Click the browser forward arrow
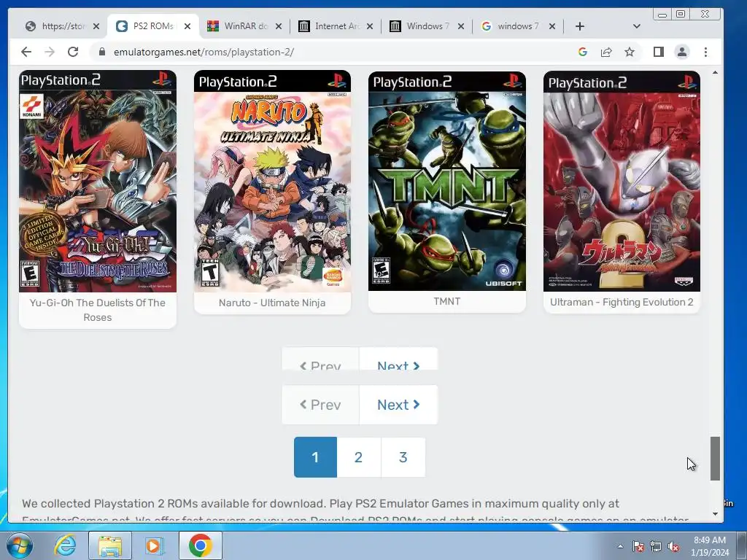 click(50, 52)
